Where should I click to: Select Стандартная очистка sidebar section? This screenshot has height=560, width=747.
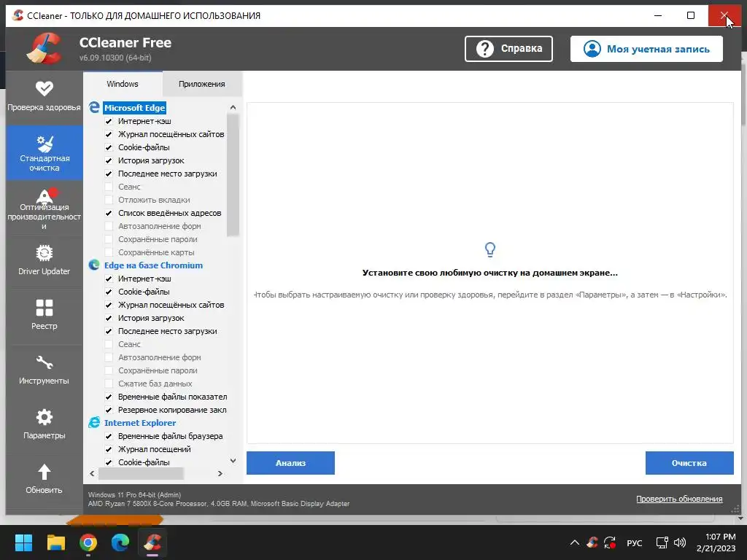click(x=44, y=153)
